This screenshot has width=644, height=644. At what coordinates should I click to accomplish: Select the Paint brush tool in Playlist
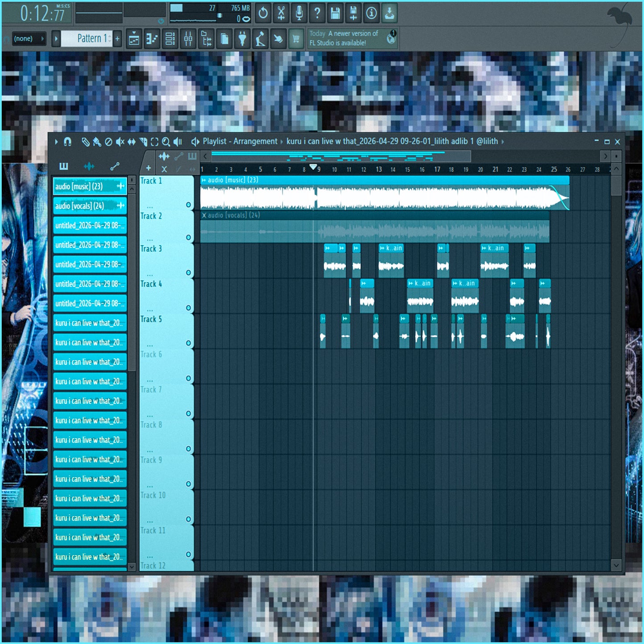tap(97, 142)
